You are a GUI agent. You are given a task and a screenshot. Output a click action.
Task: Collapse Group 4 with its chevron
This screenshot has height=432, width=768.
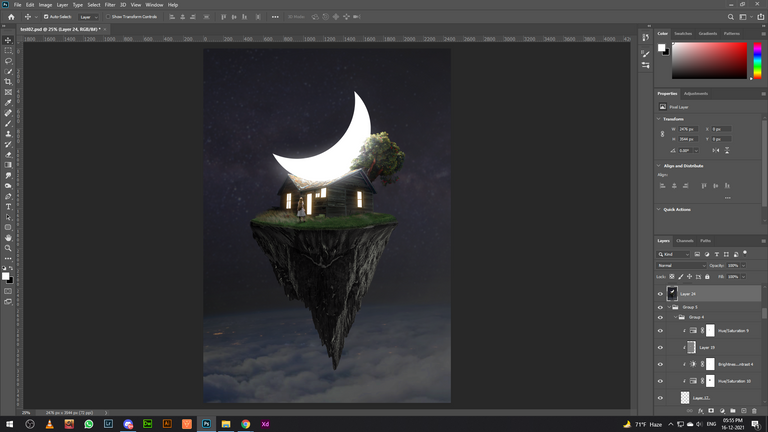[x=675, y=317]
